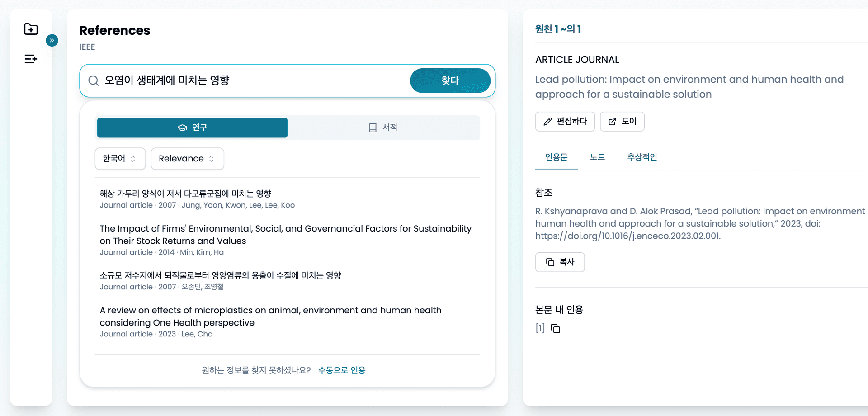Click the 수동으로 인용 link
The width and height of the screenshot is (868, 416).
tap(342, 370)
